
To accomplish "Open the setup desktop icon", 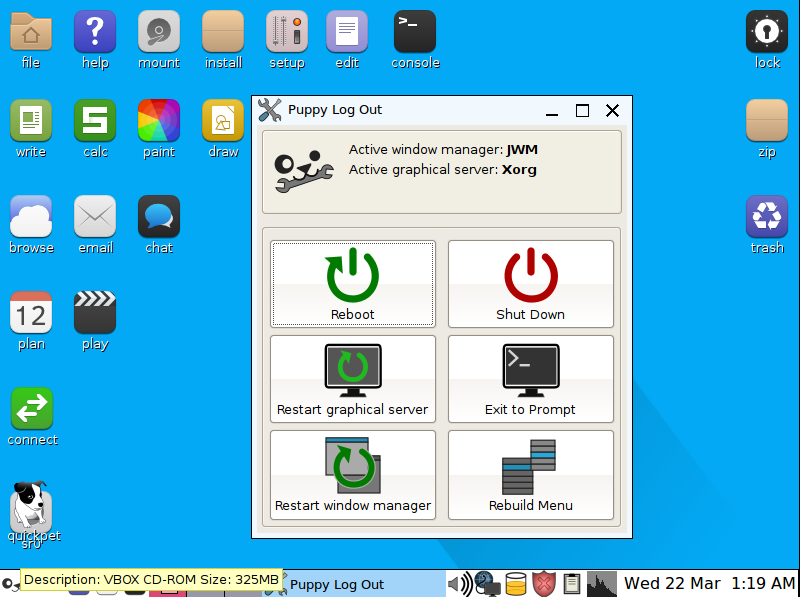I will coord(287,32).
